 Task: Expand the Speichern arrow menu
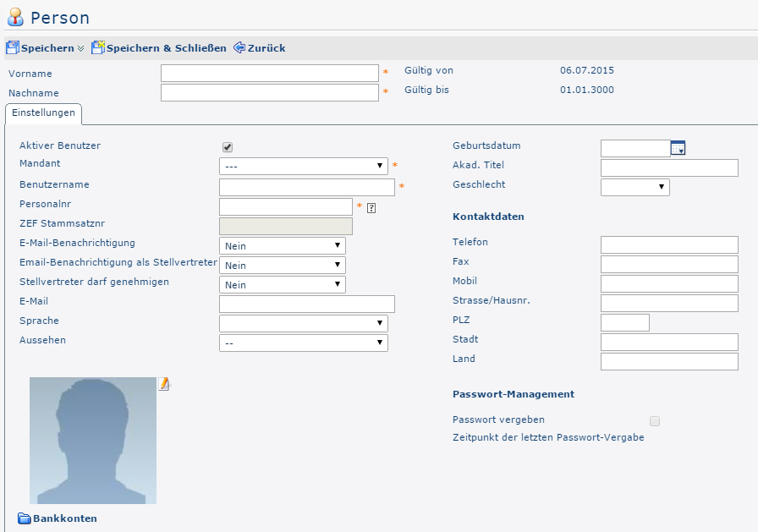[x=81, y=49]
